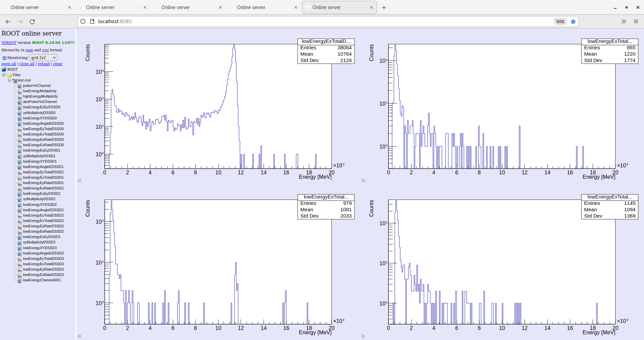Click the lowEnergyMultiplicity histogram icon

click(x=20, y=91)
